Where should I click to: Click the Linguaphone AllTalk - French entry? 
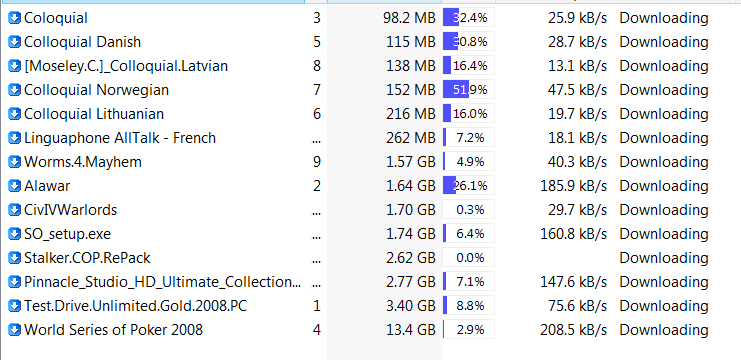click(120, 138)
